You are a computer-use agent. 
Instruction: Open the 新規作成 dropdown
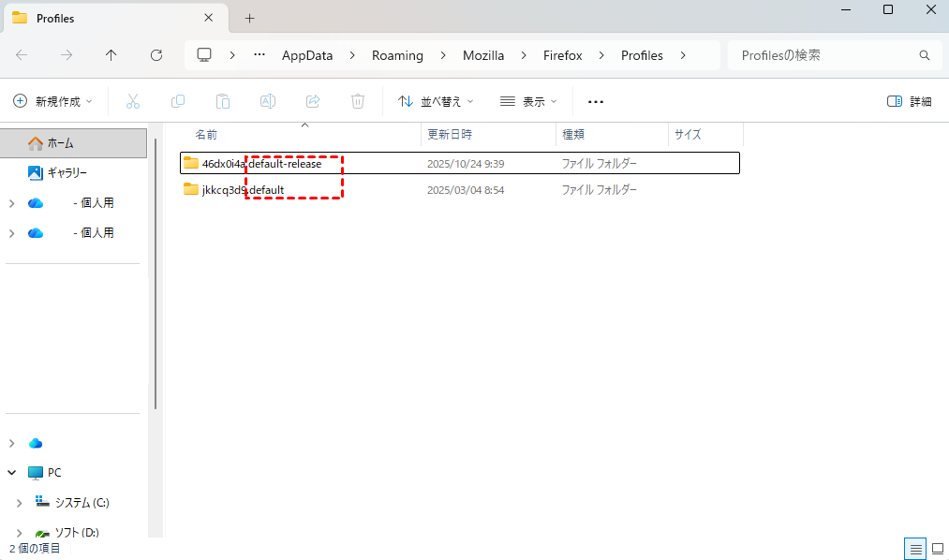point(53,101)
